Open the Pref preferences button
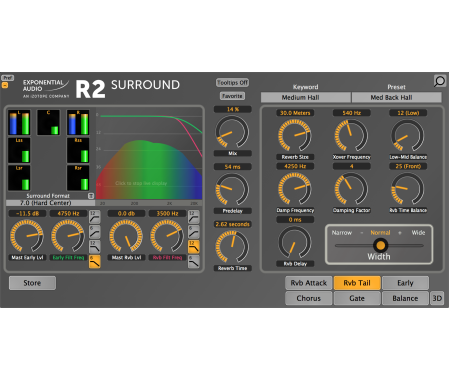The width and height of the screenshot is (450, 380). coord(7,78)
